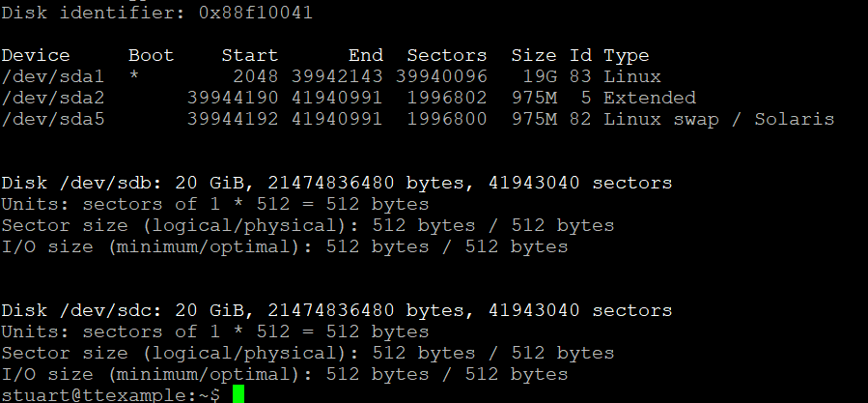Click the Linux swap / Solaris text
This screenshot has width=868, height=403.
718,119
